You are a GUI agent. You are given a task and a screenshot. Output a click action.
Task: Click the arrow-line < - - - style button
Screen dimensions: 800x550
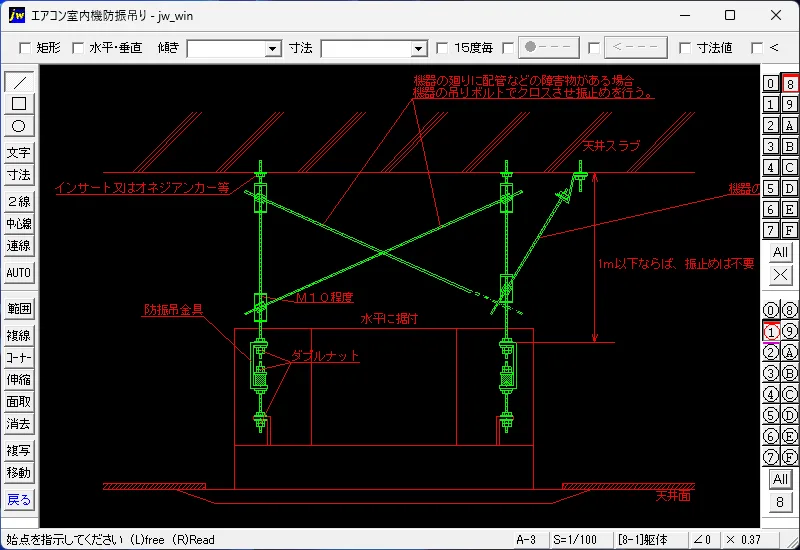click(x=636, y=47)
